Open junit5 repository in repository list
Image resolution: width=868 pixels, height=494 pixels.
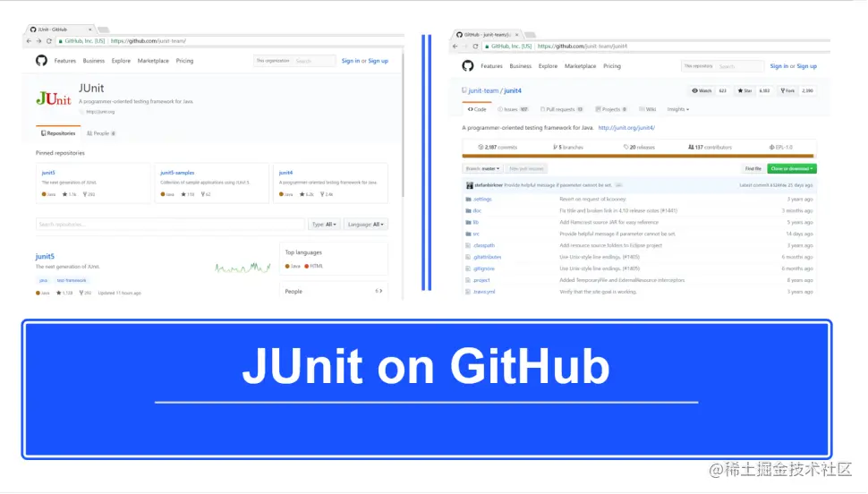click(x=45, y=257)
